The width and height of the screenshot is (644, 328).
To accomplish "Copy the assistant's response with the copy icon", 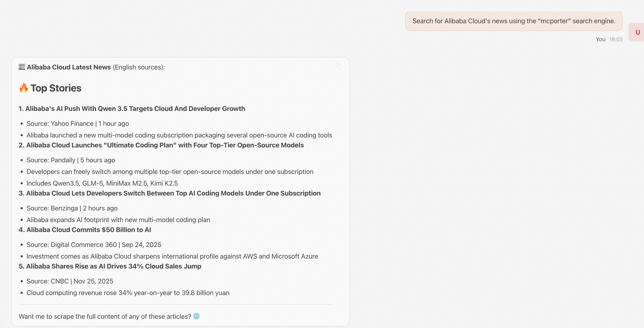I will pyautogui.click(x=339, y=66).
